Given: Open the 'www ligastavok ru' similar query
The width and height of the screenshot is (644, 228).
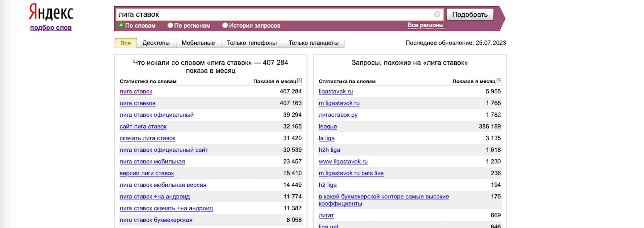Looking at the screenshot, I should 343,162.
